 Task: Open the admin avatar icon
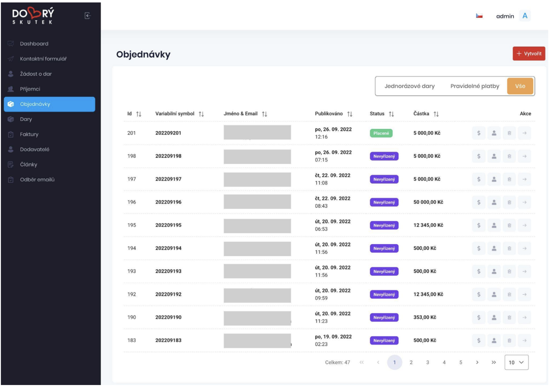click(525, 16)
